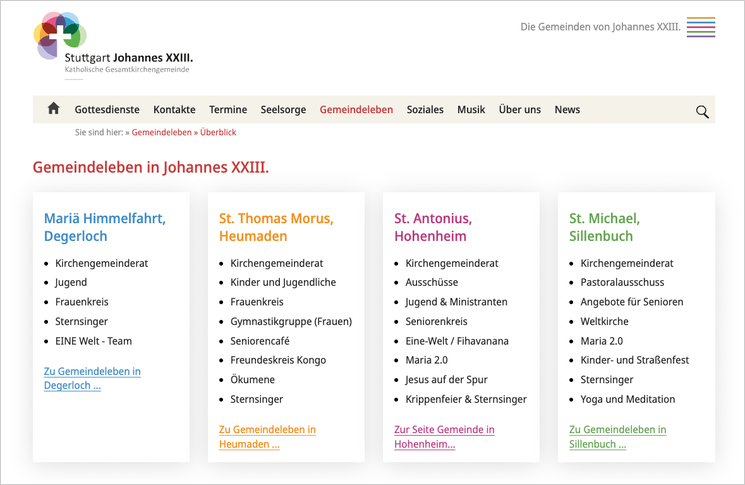Click Sternsinger in the Heumaden card

[x=257, y=399]
